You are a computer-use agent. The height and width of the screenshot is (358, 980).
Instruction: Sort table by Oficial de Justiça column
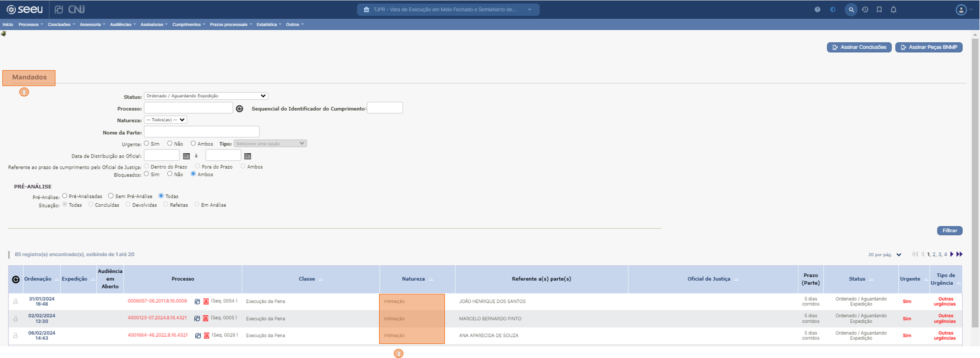click(x=713, y=279)
